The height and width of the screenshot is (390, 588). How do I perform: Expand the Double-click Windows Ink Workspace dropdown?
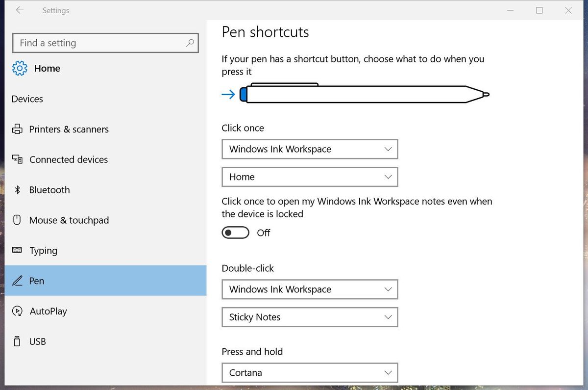click(310, 289)
